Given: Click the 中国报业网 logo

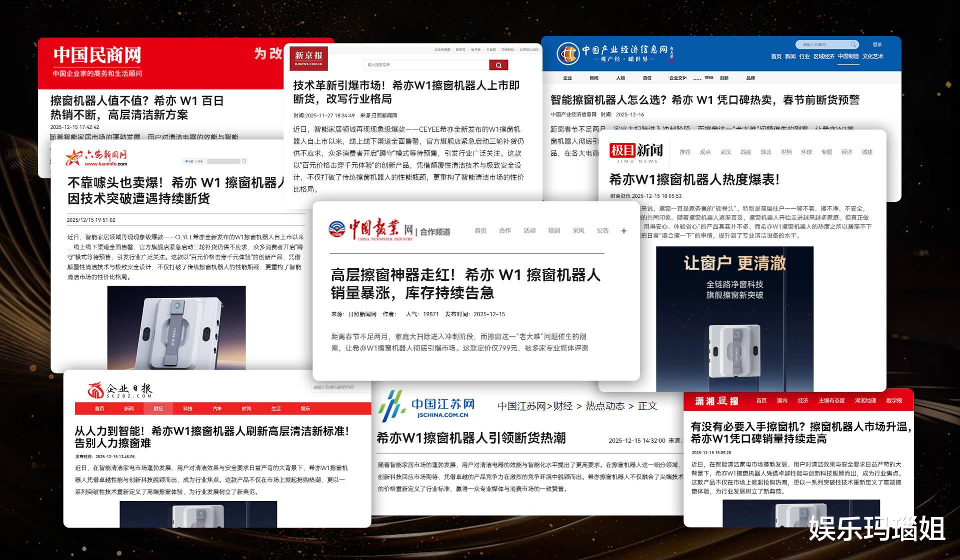Looking at the screenshot, I should pos(372,230).
